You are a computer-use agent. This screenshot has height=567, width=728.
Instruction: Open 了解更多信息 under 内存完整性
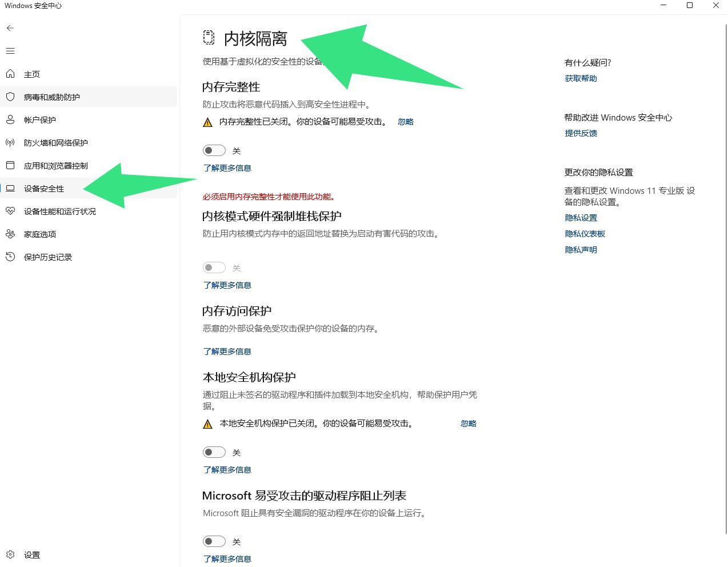pos(227,168)
